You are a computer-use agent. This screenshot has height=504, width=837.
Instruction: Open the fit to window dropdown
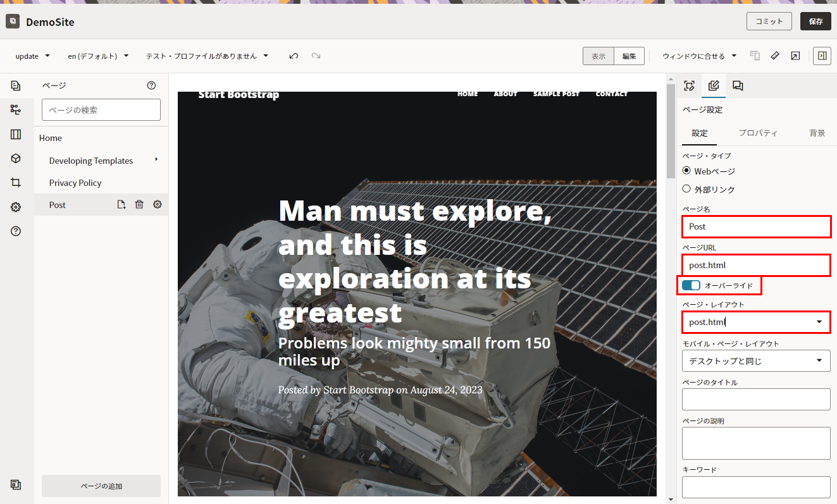point(699,56)
